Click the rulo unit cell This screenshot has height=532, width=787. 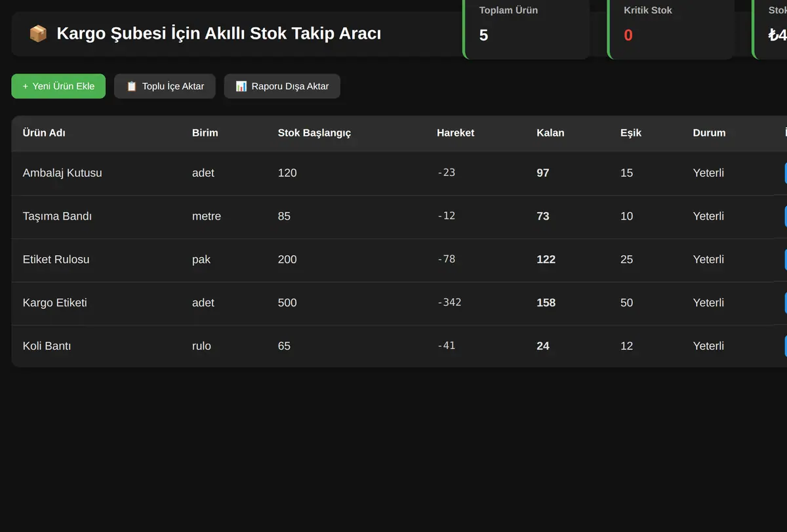pyautogui.click(x=201, y=346)
